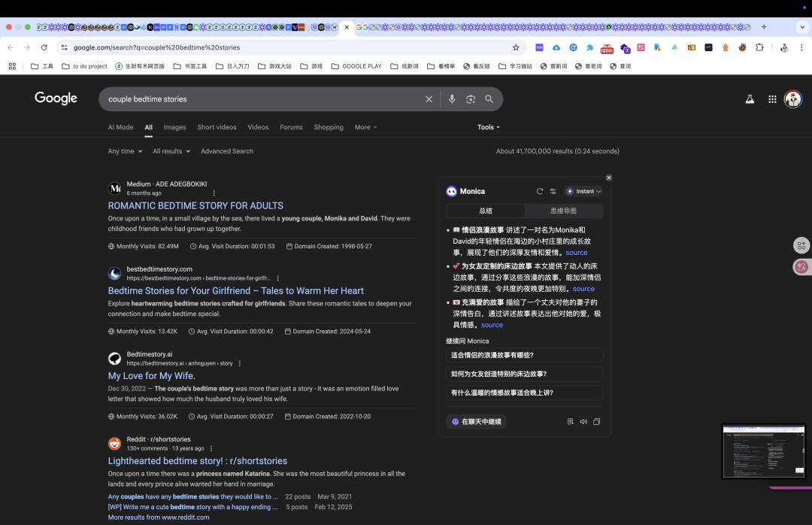Switch Monica to 思维导图 tab

(x=563, y=211)
